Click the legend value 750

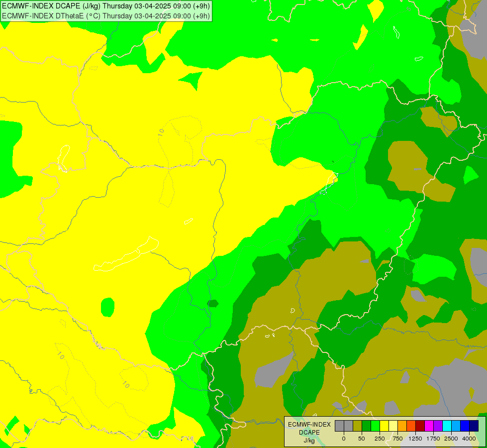pos(397,439)
